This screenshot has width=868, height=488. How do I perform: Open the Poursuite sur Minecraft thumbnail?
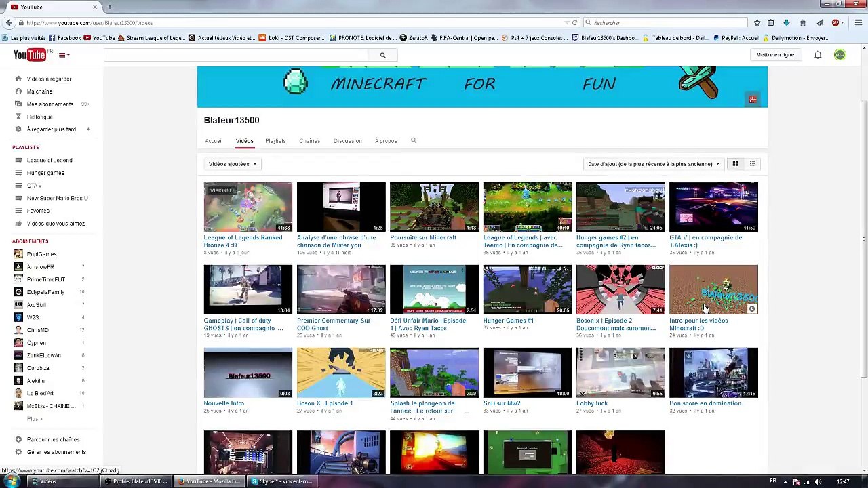pos(434,207)
